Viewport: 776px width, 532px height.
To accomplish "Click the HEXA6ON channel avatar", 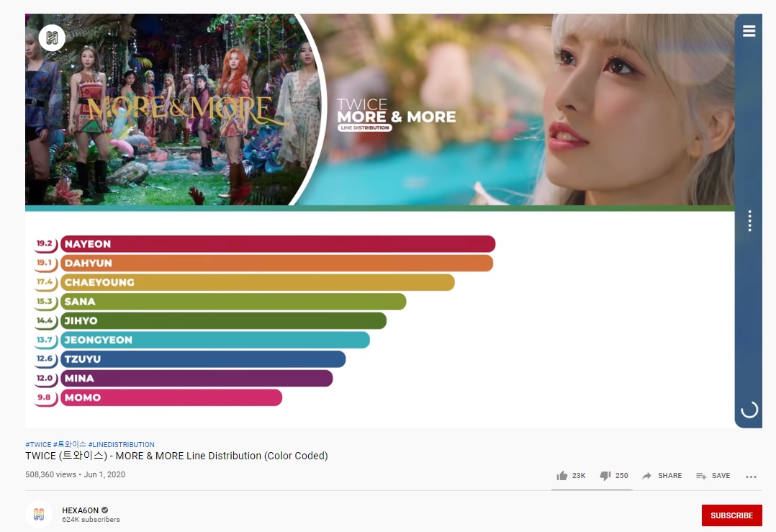I will (39, 515).
